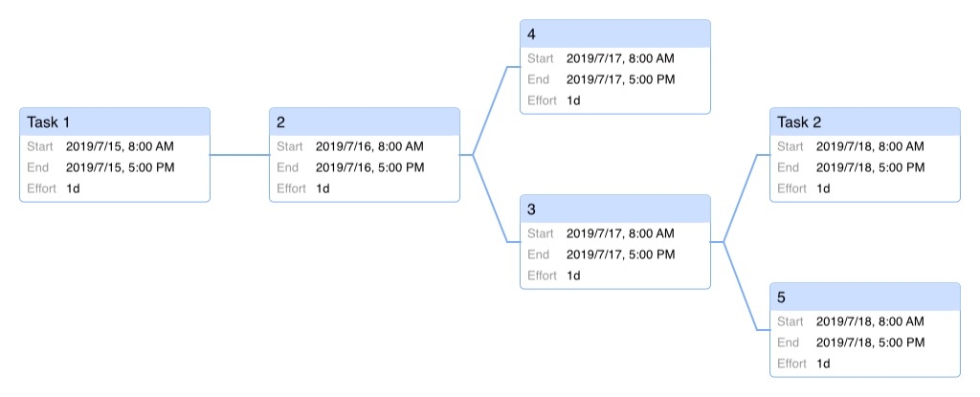The height and width of the screenshot is (397, 980).
Task: Click Task 1 start date 2019/7/15, 8:00 AM
Action: tap(120, 147)
